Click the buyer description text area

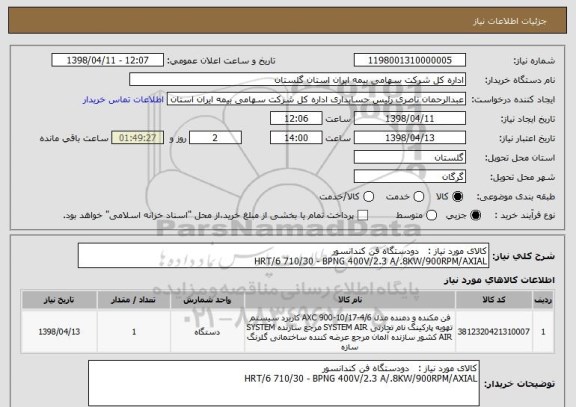pos(284,383)
